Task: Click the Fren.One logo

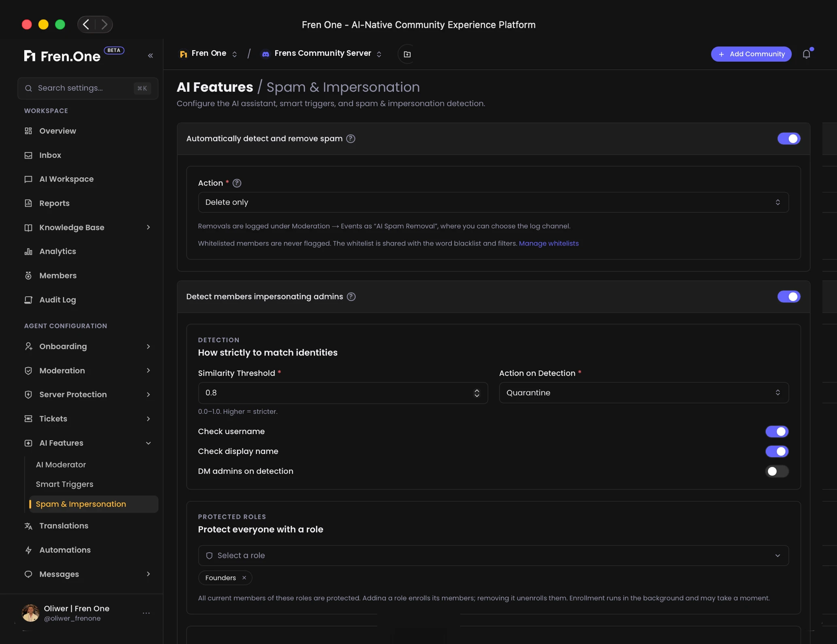Action: pyautogui.click(x=62, y=56)
